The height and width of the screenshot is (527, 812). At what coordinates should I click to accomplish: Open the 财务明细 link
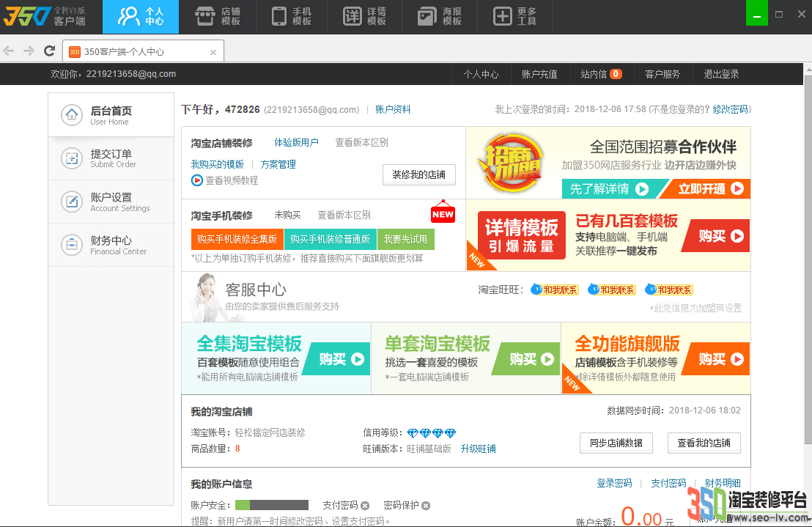pyautogui.click(x=723, y=483)
